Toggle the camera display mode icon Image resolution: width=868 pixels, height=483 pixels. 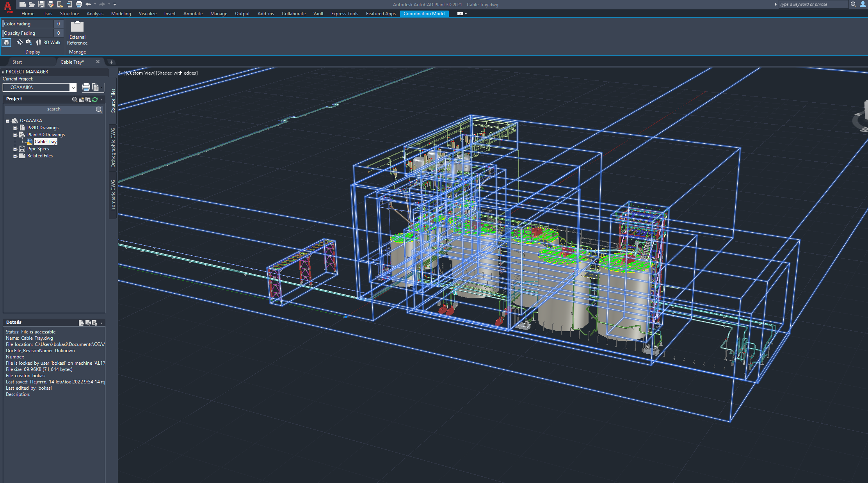(x=28, y=43)
